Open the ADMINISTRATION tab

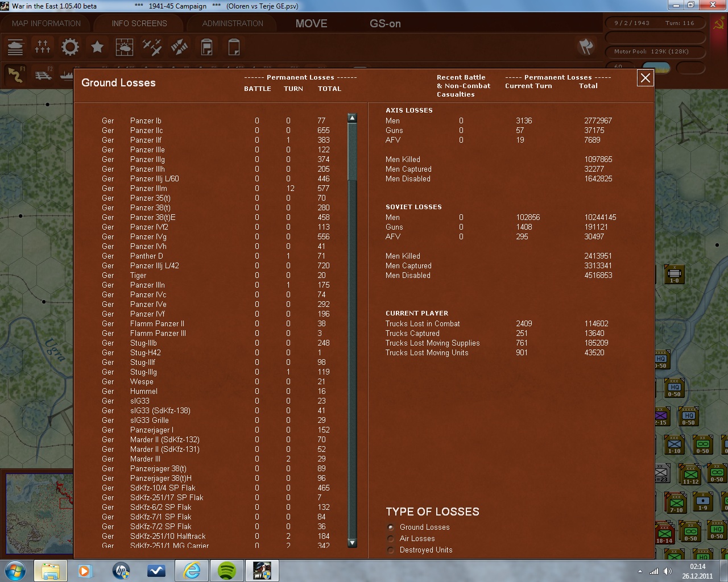point(233,23)
